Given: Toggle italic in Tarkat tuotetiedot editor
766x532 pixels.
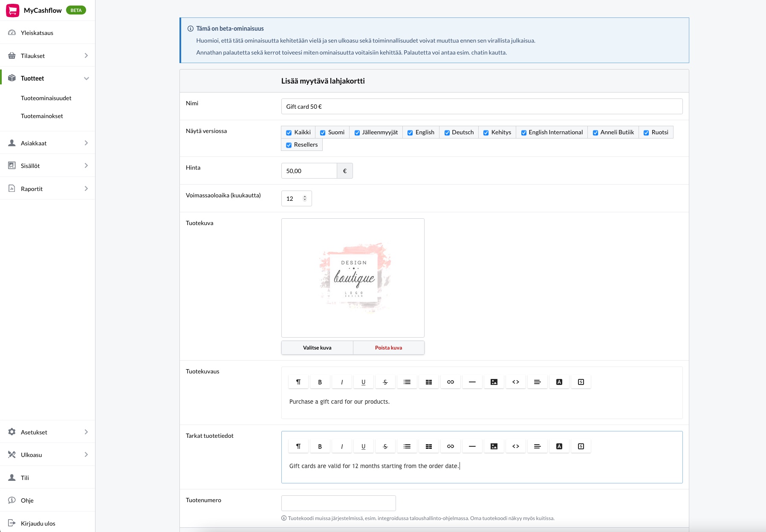Looking at the screenshot, I should (342, 446).
